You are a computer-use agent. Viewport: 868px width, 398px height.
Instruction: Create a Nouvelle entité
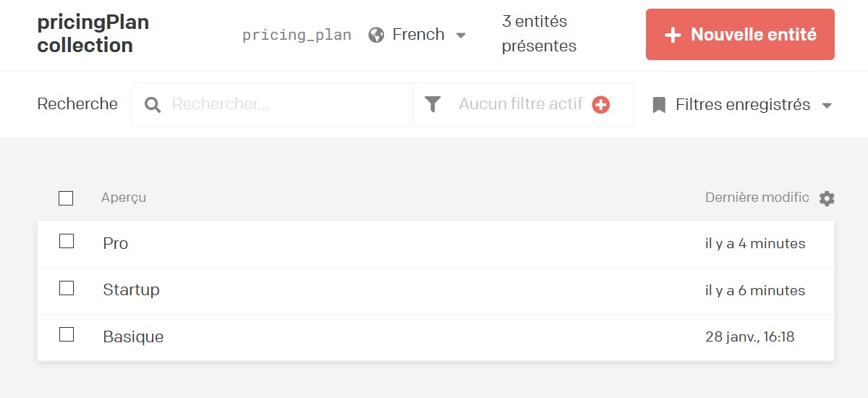(740, 34)
